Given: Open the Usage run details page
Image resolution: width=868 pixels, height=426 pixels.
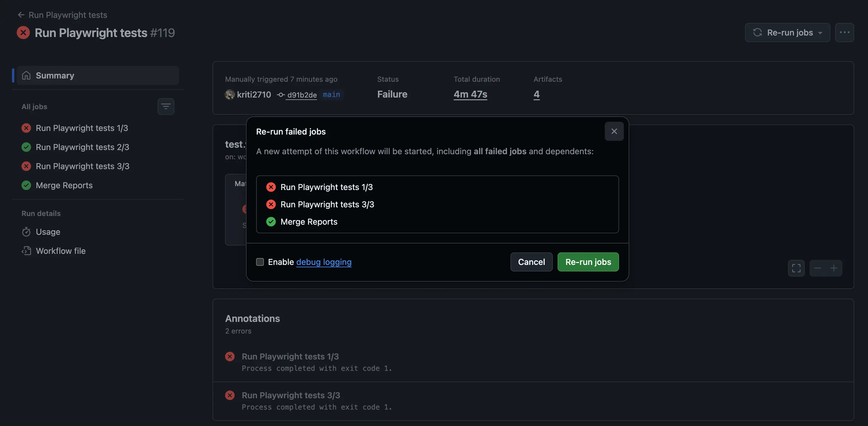Looking at the screenshot, I should 48,232.
